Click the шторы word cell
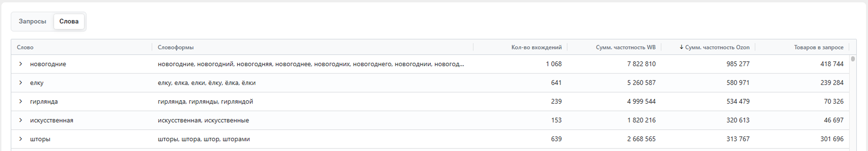The height and width of the screenshot is (151, 868). 40,139
